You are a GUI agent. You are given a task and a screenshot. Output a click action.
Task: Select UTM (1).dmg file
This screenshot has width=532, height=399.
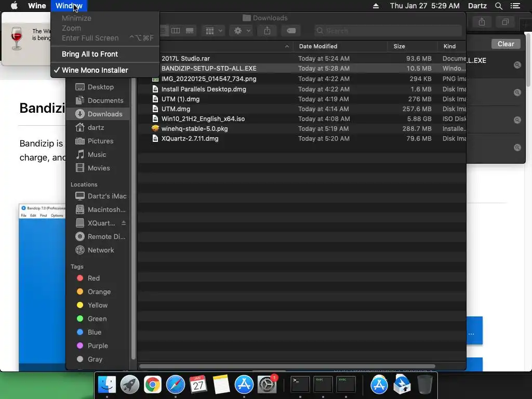coord(180,99)
